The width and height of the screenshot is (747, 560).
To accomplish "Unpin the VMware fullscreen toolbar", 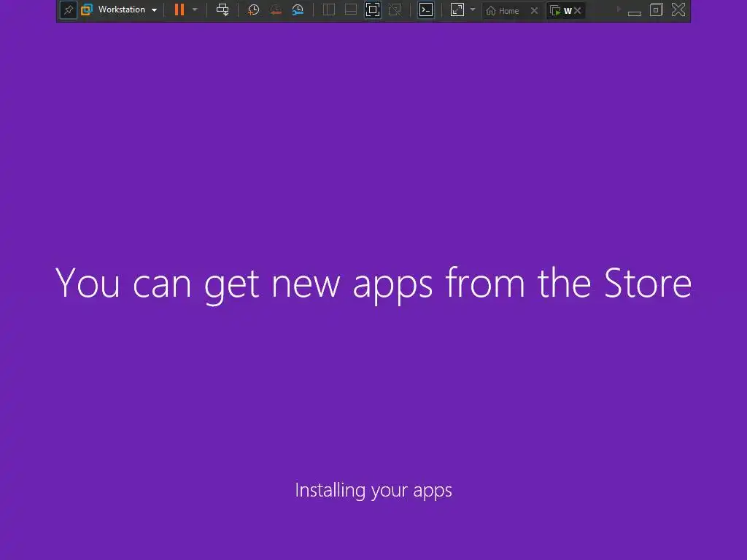I will [x=68, y=9].
